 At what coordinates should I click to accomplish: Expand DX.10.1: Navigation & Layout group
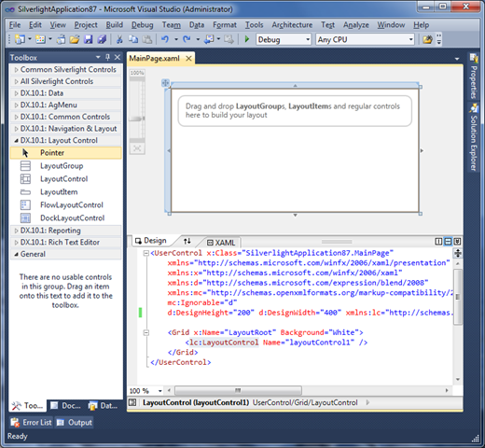pyautogui.click(x=16, y=129)
